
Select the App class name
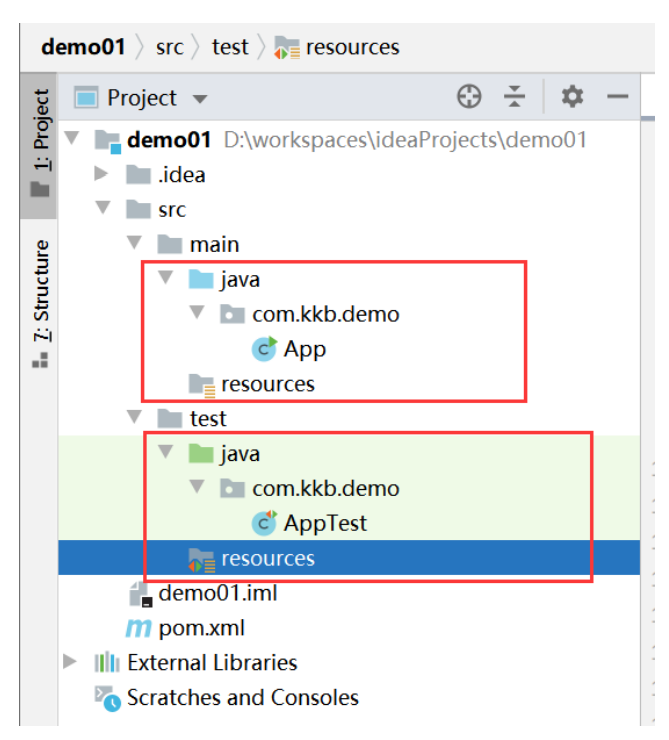pyautogui.click(x=305, y=349)
